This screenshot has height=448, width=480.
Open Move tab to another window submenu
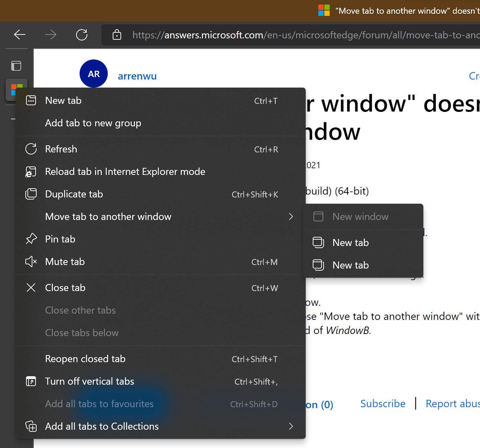161,217
